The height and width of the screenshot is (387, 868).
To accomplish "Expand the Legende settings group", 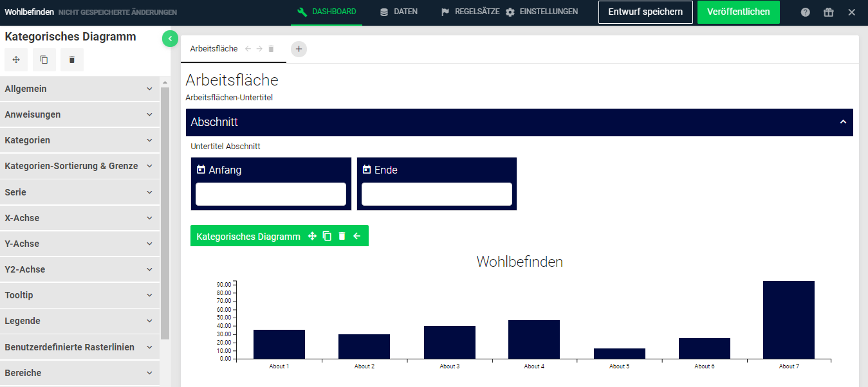I will [x=80, y=321].
